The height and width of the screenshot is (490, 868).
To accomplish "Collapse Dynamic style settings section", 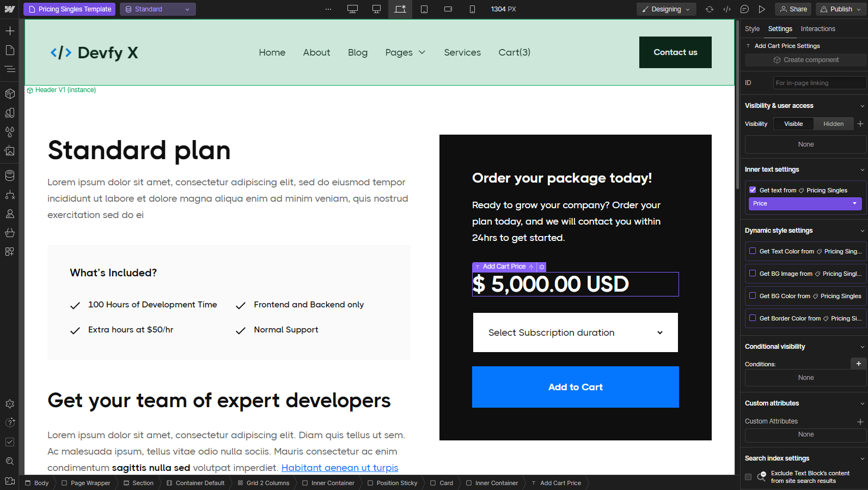I will point(862,231).
